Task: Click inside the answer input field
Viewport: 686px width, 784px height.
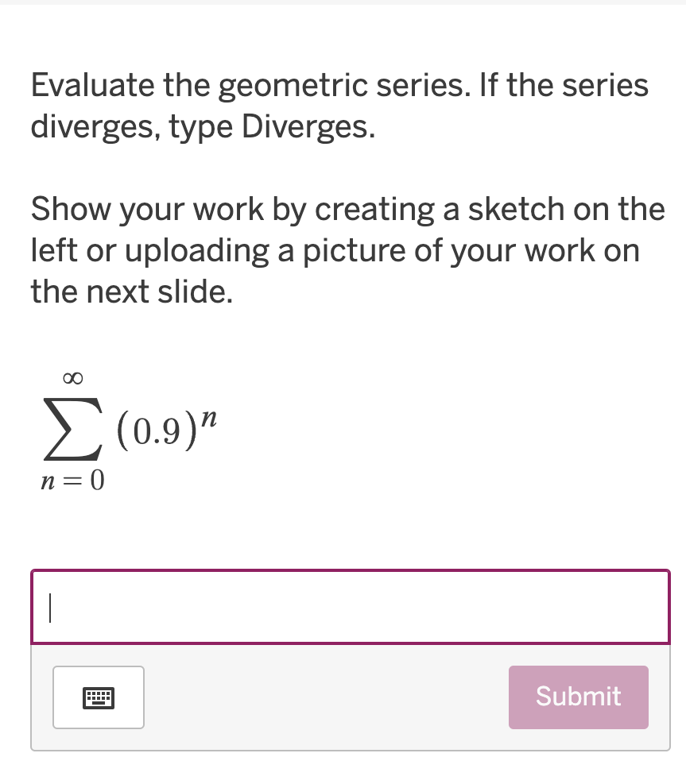Action: 350,606
